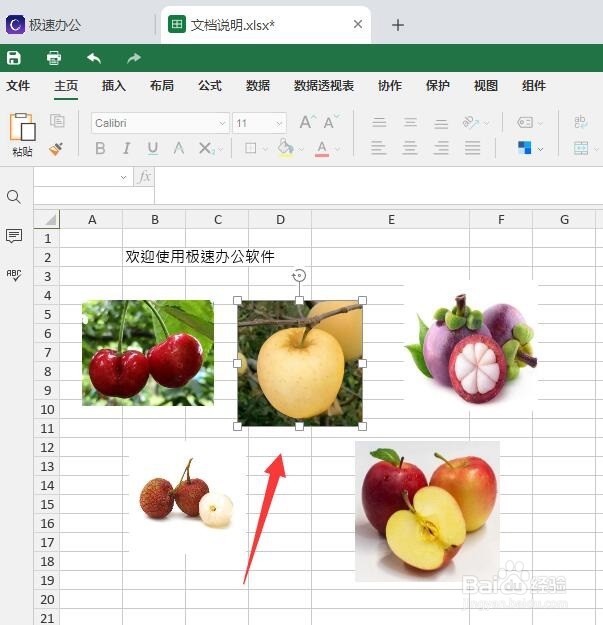
Task: Click the fx insert function button
Action: click(144, 177)
